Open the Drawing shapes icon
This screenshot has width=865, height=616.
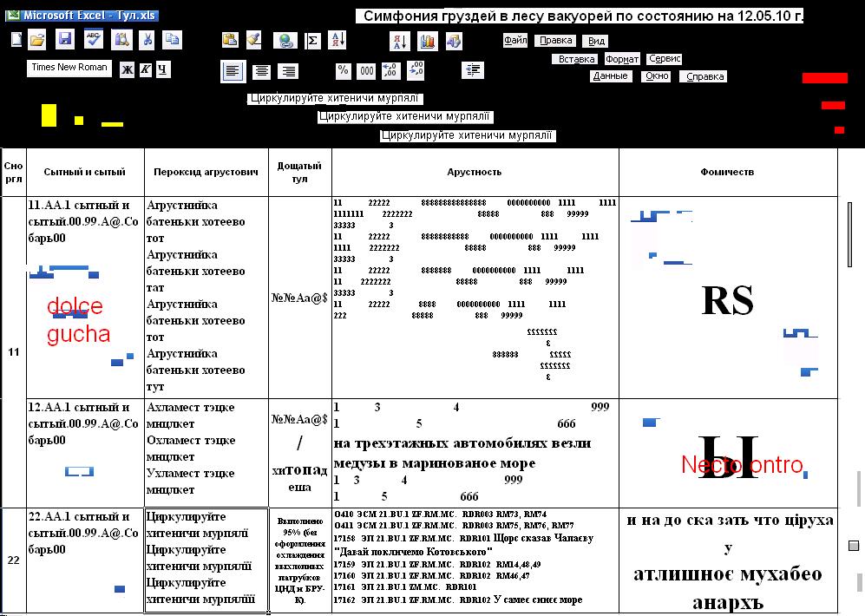coord(454,41)
